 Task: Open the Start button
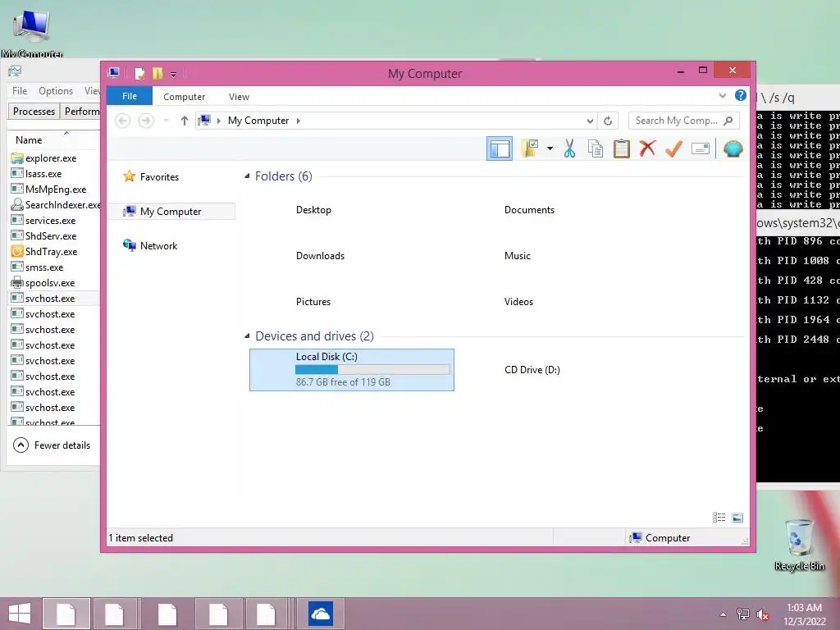[x=20, y=614]
